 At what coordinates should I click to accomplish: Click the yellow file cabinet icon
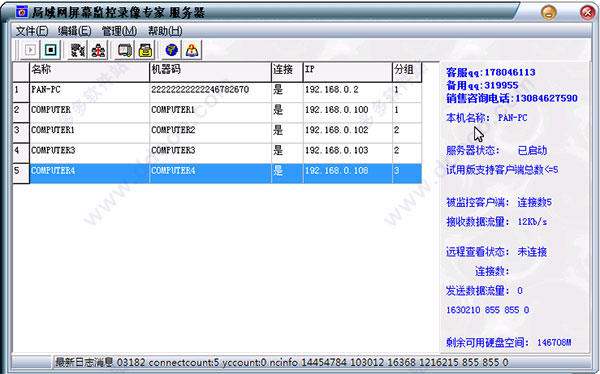[145, 50]
